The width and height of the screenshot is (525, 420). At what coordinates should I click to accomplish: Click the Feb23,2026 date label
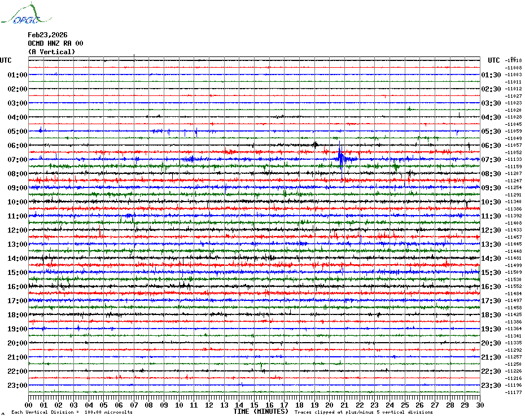click(47, 35)
